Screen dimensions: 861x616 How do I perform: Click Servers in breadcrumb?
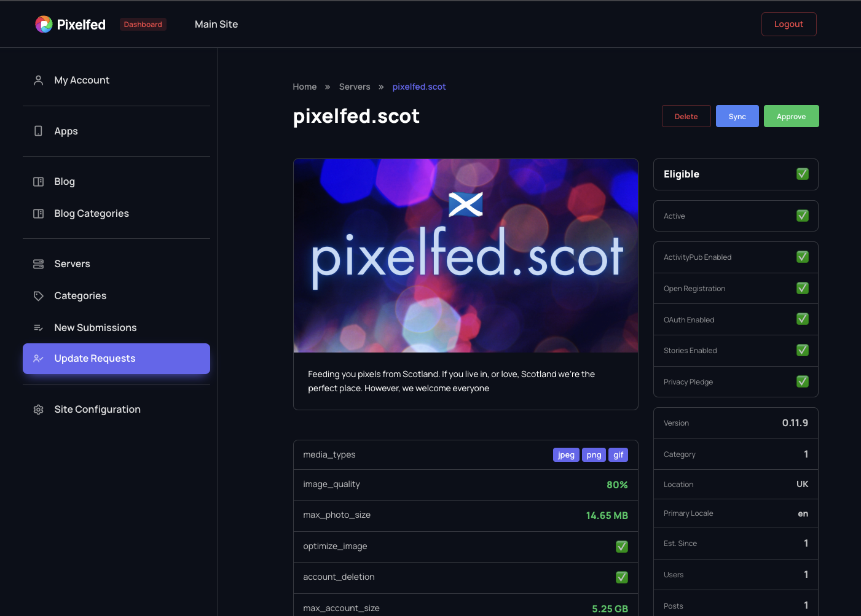point(355,87)
